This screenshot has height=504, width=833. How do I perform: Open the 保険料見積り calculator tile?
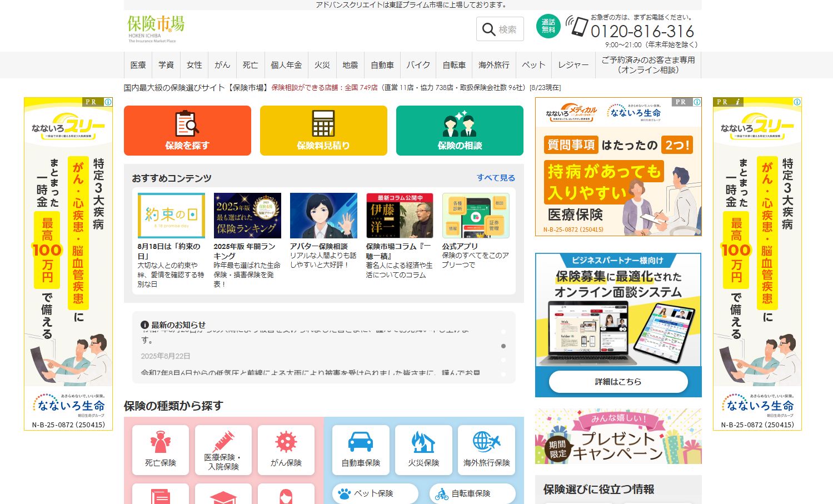tap(323, 124)
